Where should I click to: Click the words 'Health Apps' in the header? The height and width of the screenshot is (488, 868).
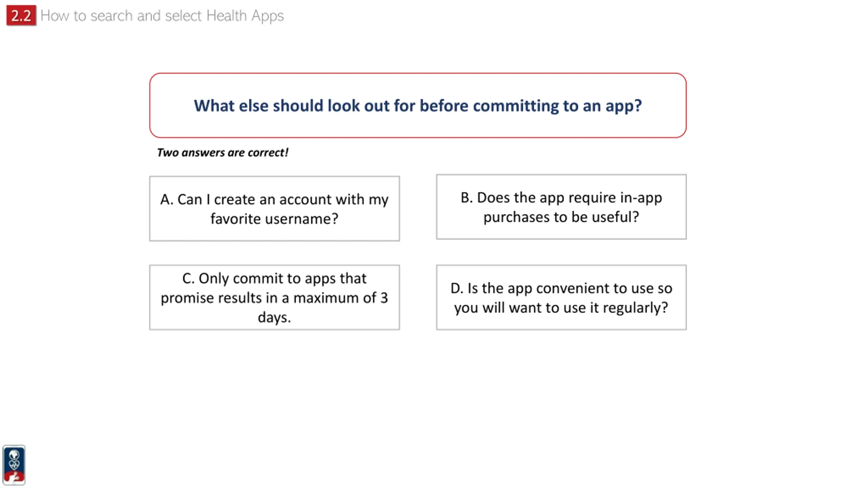click(x=245, y=16)
